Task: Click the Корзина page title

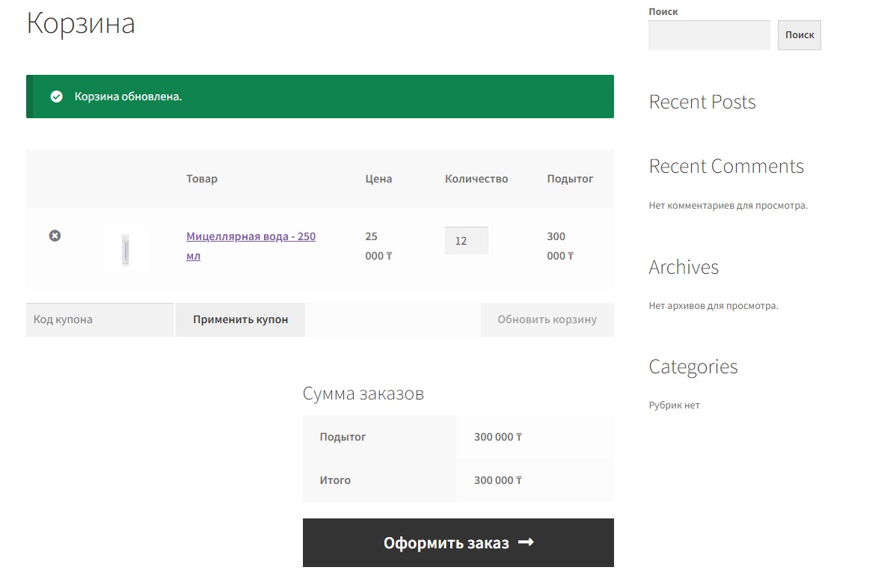Action: [x=81, y=24]
